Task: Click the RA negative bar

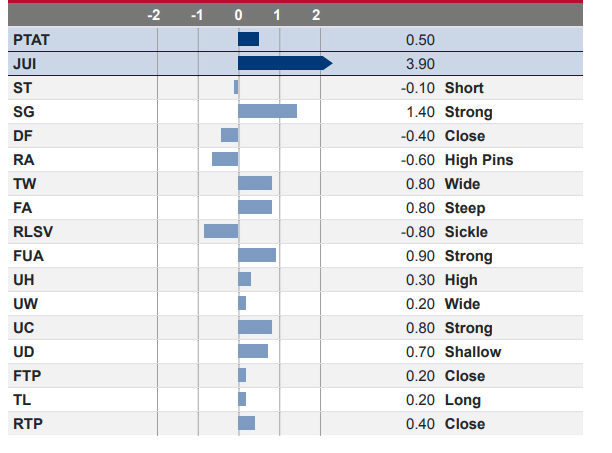Action: click(225, 159)
